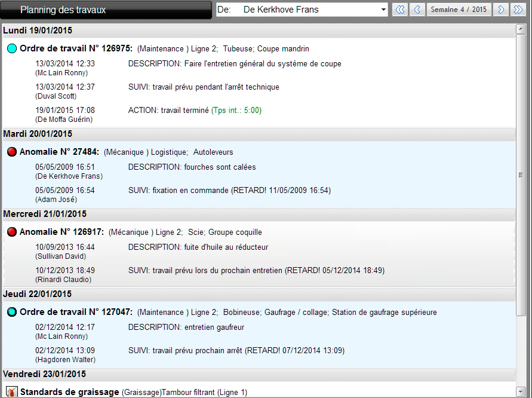Screen dimensions: 532x398
Task: Click ACTION: travail terminé text
Action: click(168, 111)
